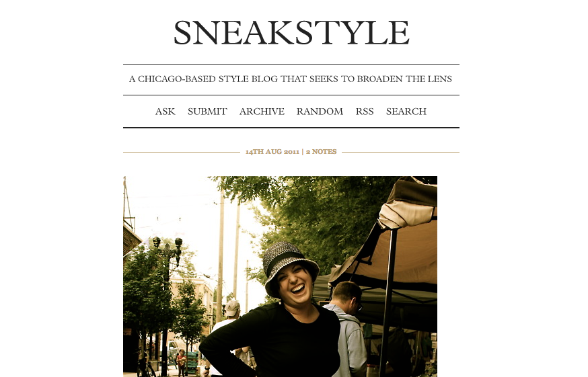Viewport: 588px width, 377px height.
Task: Go to the ASK page
Action: pyautogui.click(x=165, y=112)
